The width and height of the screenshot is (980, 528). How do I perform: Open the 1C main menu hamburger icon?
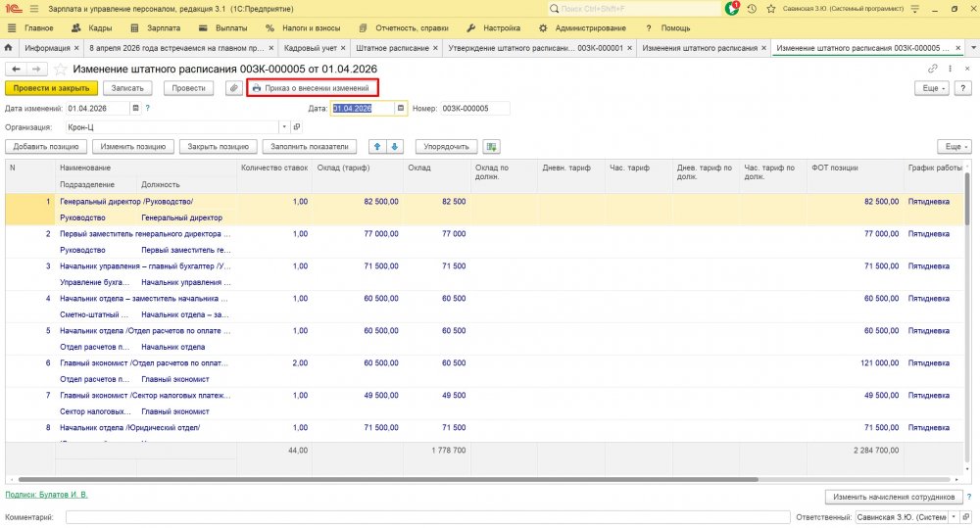click(x=33, y=9)
